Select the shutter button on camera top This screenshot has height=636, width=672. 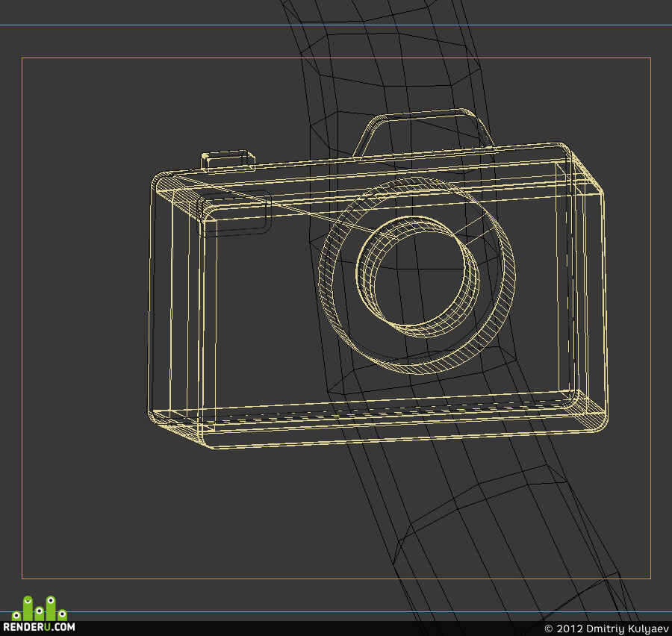[228, 160]
